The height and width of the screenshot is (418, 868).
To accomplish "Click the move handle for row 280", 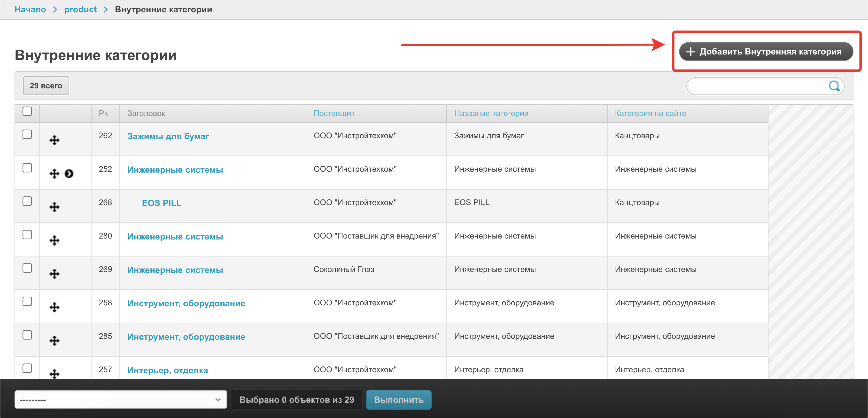I will point(54,240).
